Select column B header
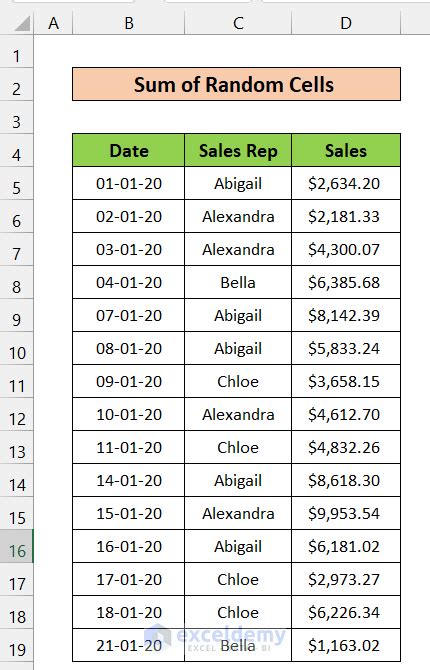 tap(129, 23)
